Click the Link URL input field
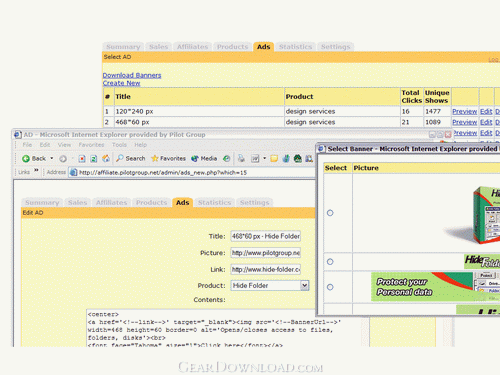 click(x=266, y=269)
